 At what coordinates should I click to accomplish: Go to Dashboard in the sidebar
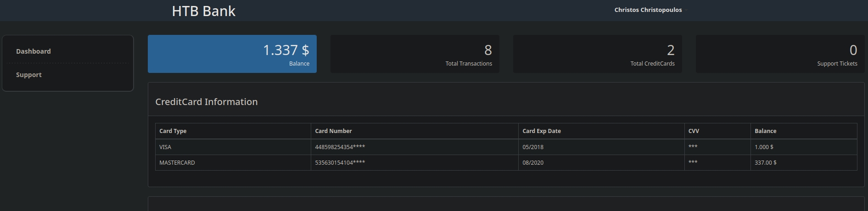pos(34,51)
